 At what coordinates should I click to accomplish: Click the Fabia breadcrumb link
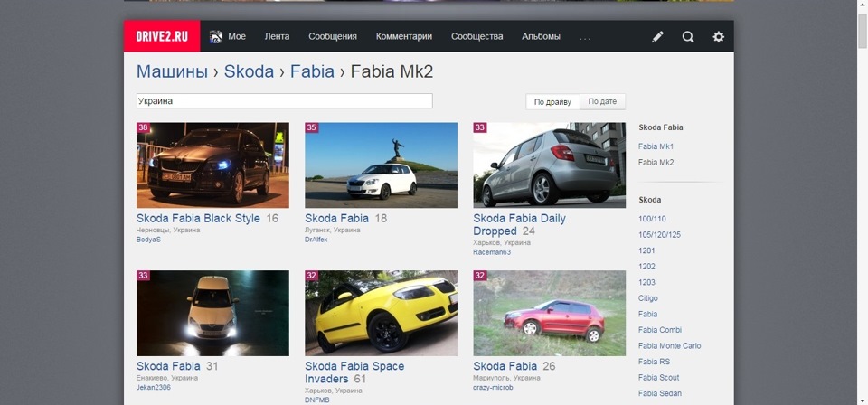(x=312, y=71)
